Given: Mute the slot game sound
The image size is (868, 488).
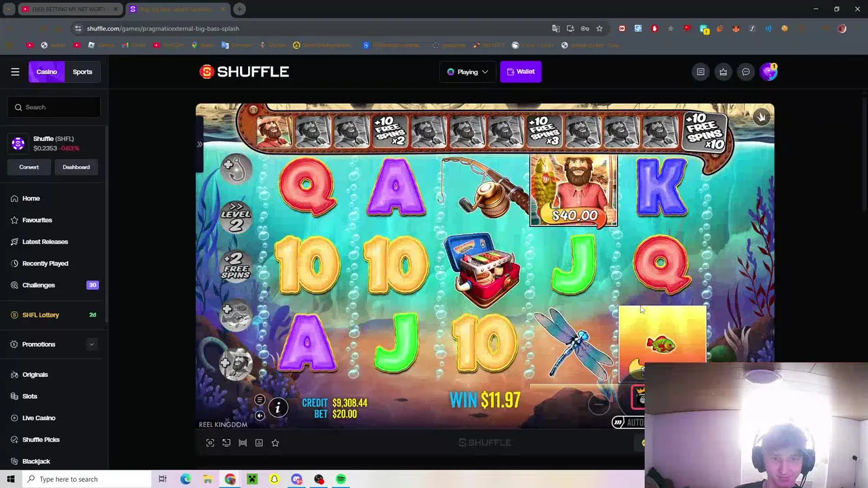Looking at the screenshot, I should pos(260,415).
